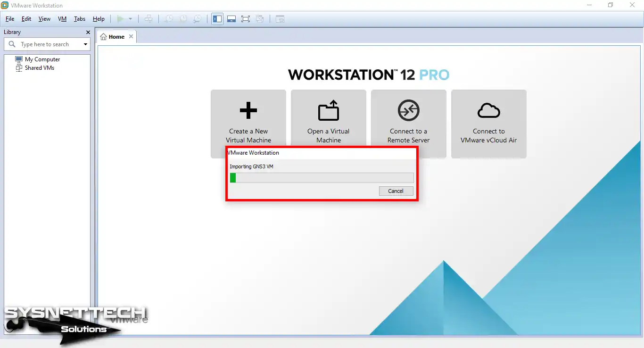
Task: Open the Snapshot Manager icon
Action: pos(198,19)
